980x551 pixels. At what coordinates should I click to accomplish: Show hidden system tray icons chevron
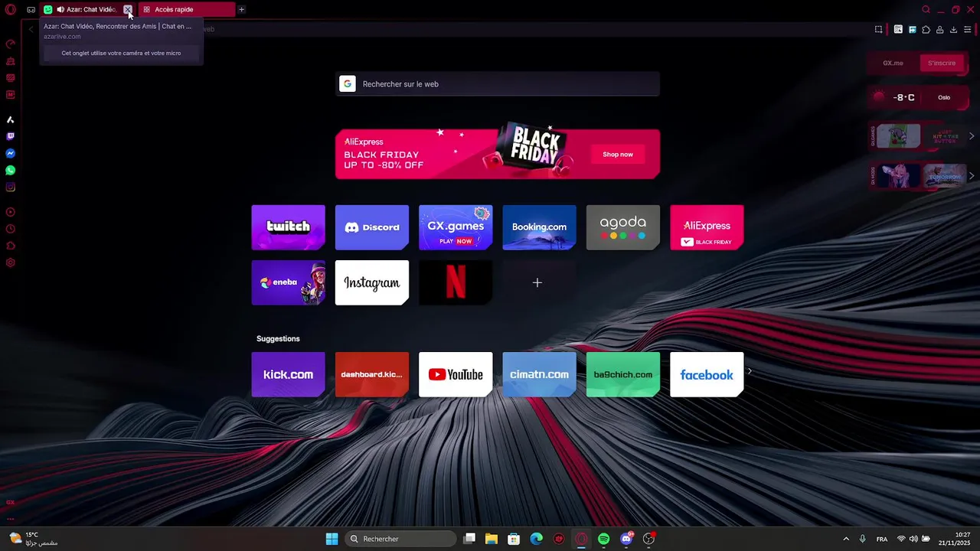pyautogui.click(x=846, y=539)
